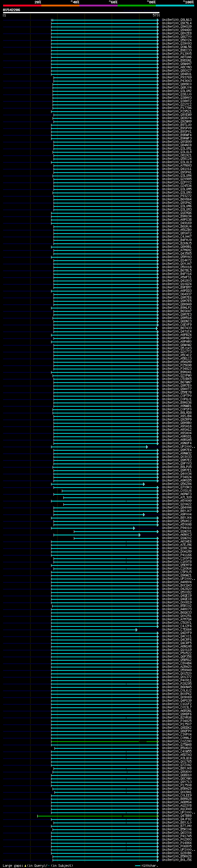The width and height of the screenshot is (197, 868).
Task: Select label UniRef100_A9P004
Action: [177, 514]
